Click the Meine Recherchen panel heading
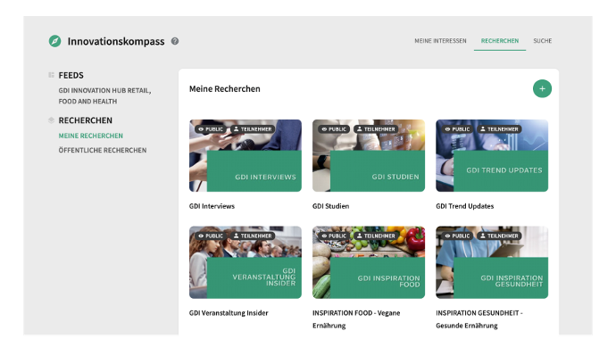The height and width of the screenshot is (364, 616). [x=225, y=89]
